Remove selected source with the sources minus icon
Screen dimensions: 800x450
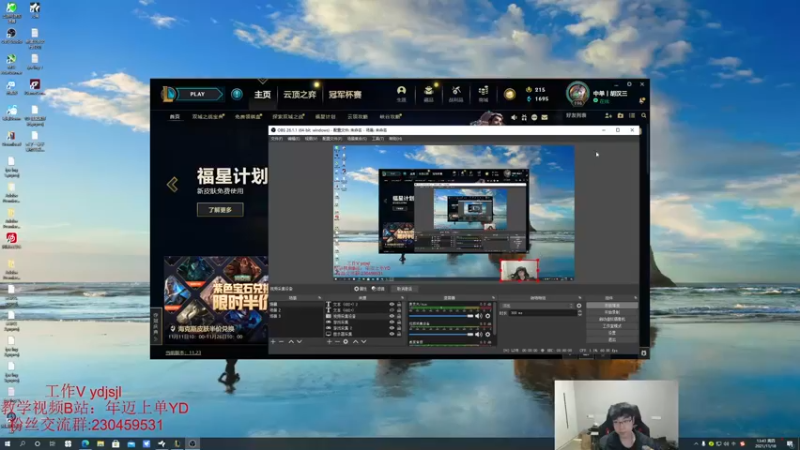pyautogui.click(x=337, y=341)
